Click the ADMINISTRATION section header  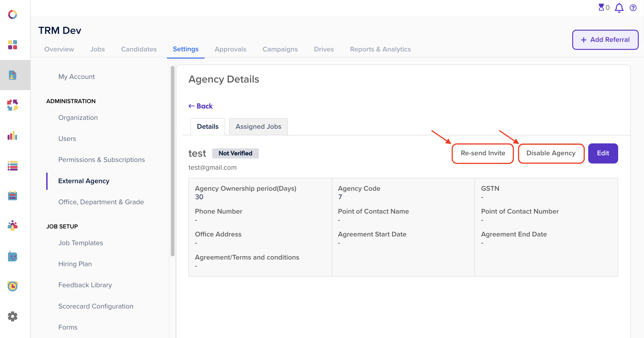click(71, 101)
